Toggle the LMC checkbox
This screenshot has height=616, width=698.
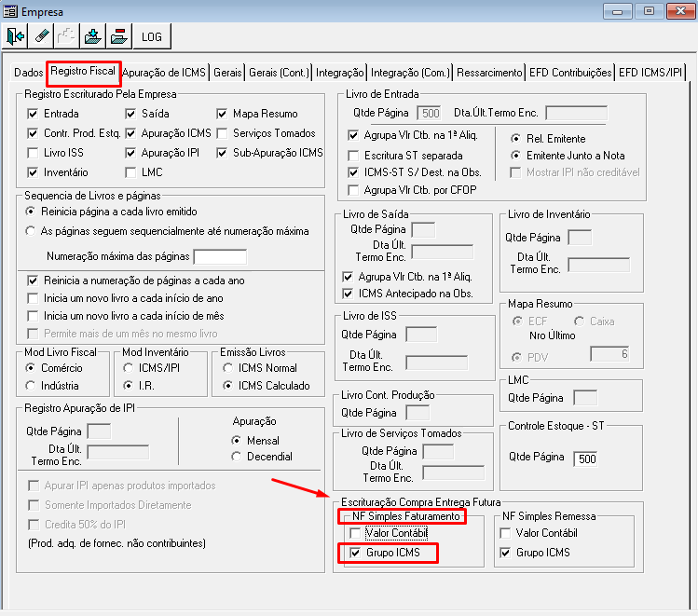(x=131, y=172)
